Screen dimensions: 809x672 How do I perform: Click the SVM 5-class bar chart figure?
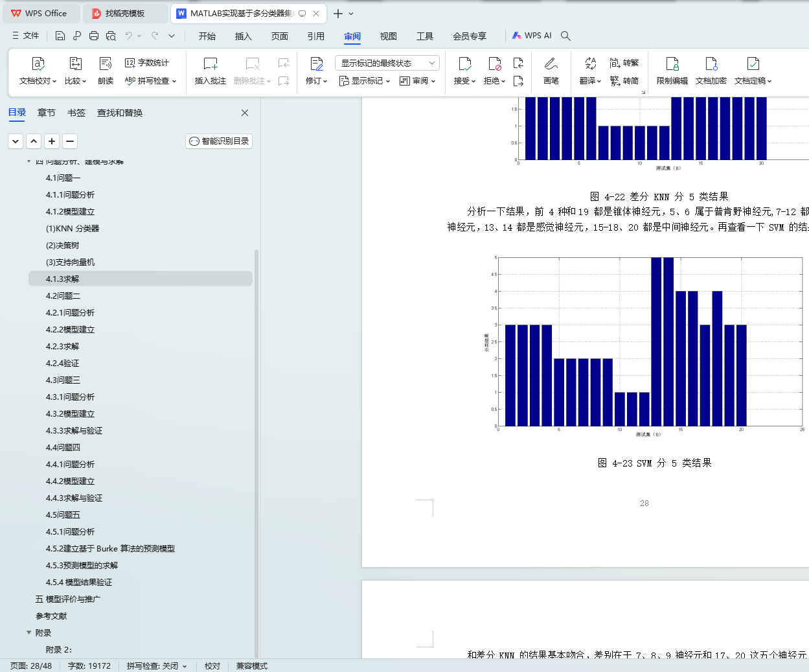click(x=644, y=345)
